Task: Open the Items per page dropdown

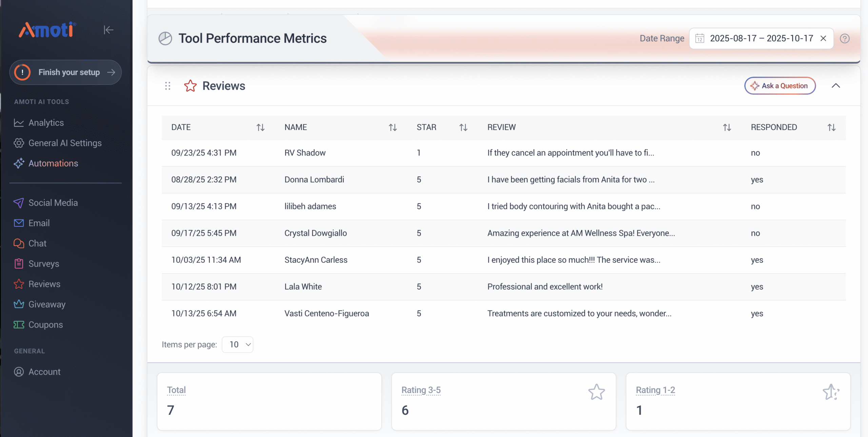Action: click(238, 345)
